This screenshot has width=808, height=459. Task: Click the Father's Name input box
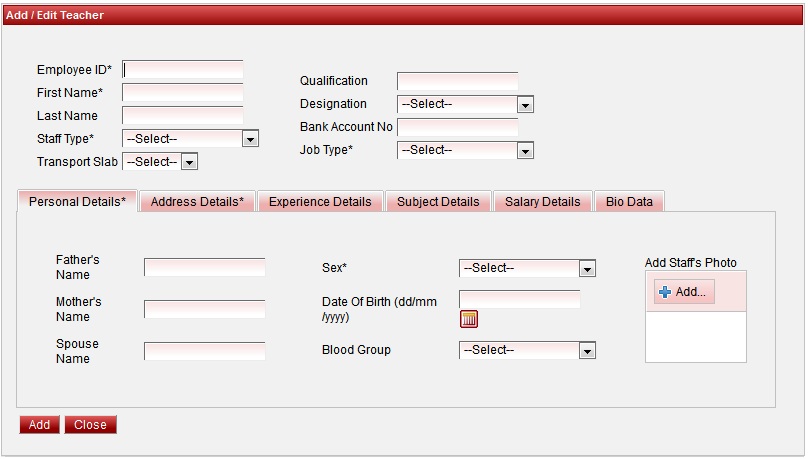[204, 267]
